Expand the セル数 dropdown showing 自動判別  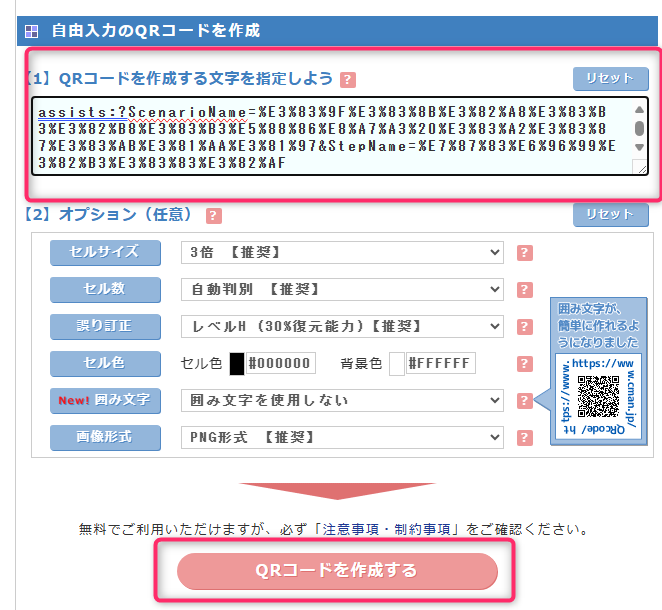[x=341, y=289]
